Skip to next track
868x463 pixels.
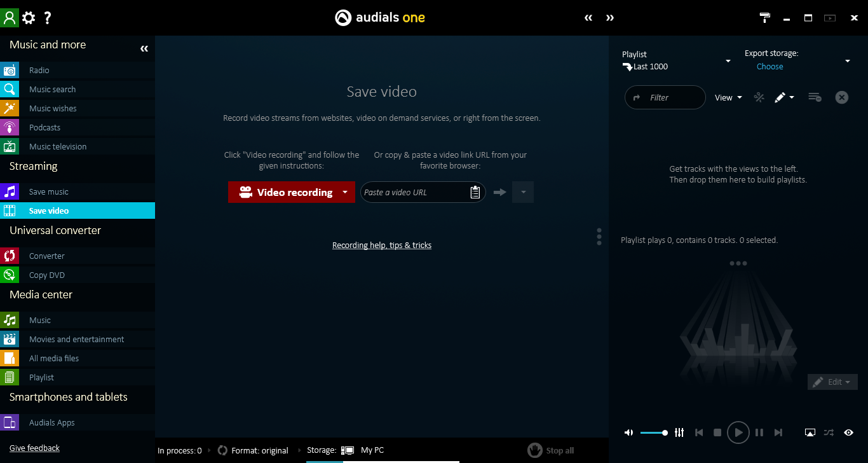pos(778,432)
